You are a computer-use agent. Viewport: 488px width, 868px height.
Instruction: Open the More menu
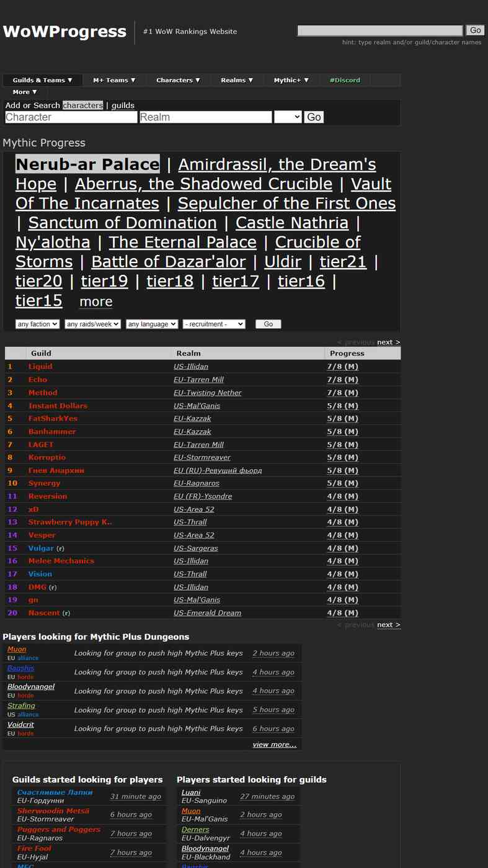[x=25, y=92]
